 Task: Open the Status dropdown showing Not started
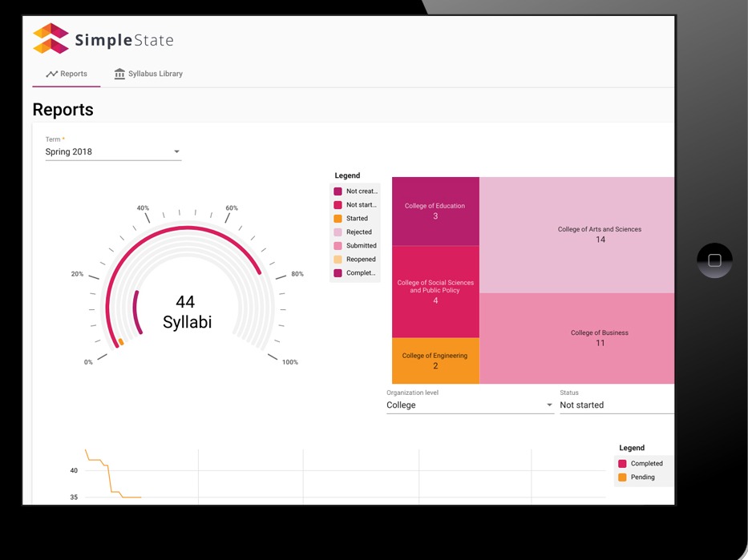click(616, 405)
